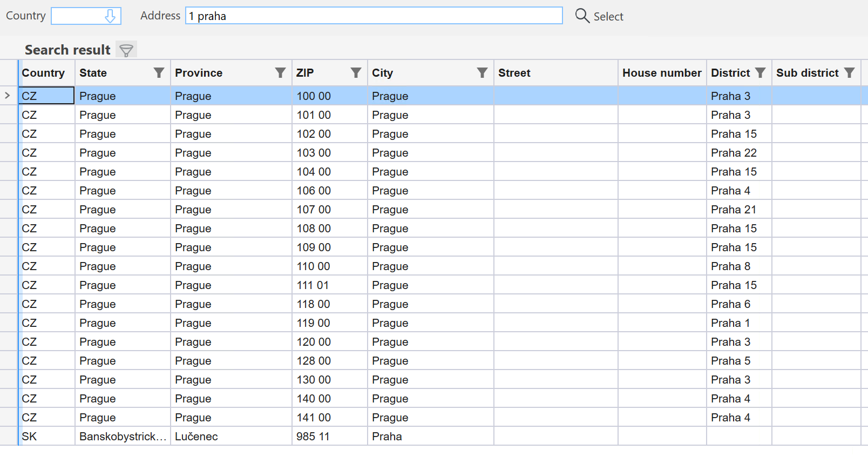The width and height of the screenshot is (868, 463).
Task: Open the District column filter
Action: click(760, 73)
